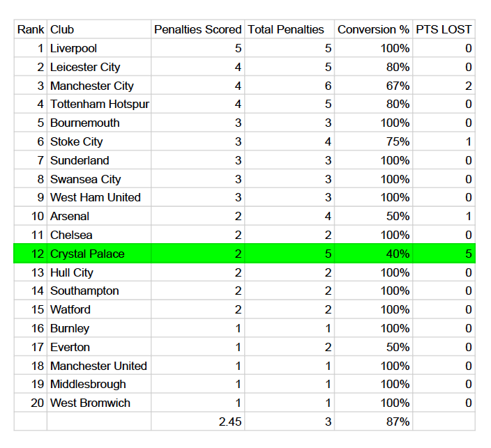Image resolution: width=491 pixels, height=448 pixels.
Task: Click the Rank column header
Action: point(31,29)
